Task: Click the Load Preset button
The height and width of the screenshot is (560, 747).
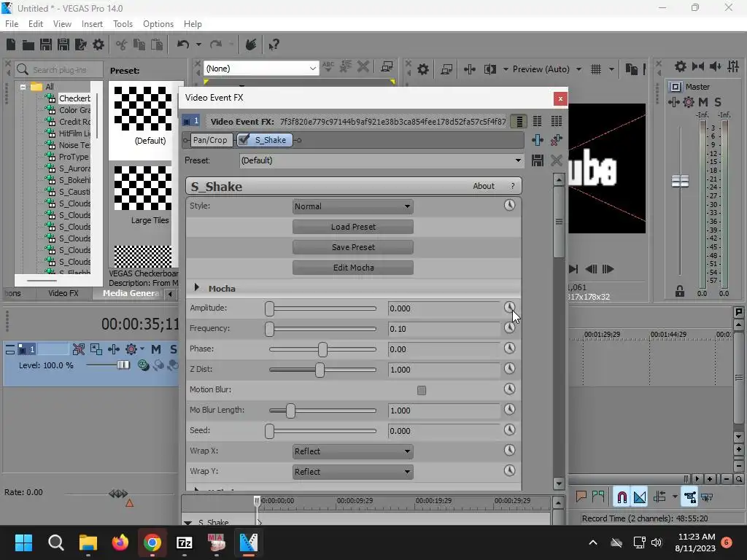Action: coord(352,227)
